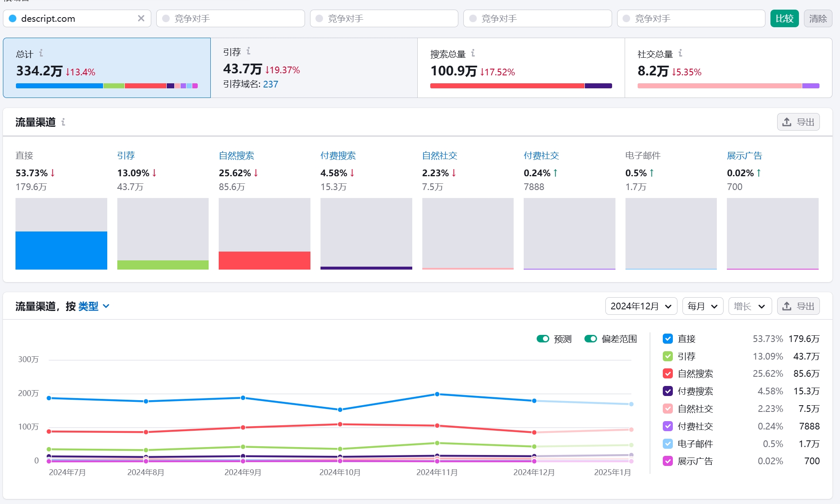Uncheck the 自然搜索 legend checkbox
Image resolution: width=840 pixels, height=504 pixels.
coord(668,373)
